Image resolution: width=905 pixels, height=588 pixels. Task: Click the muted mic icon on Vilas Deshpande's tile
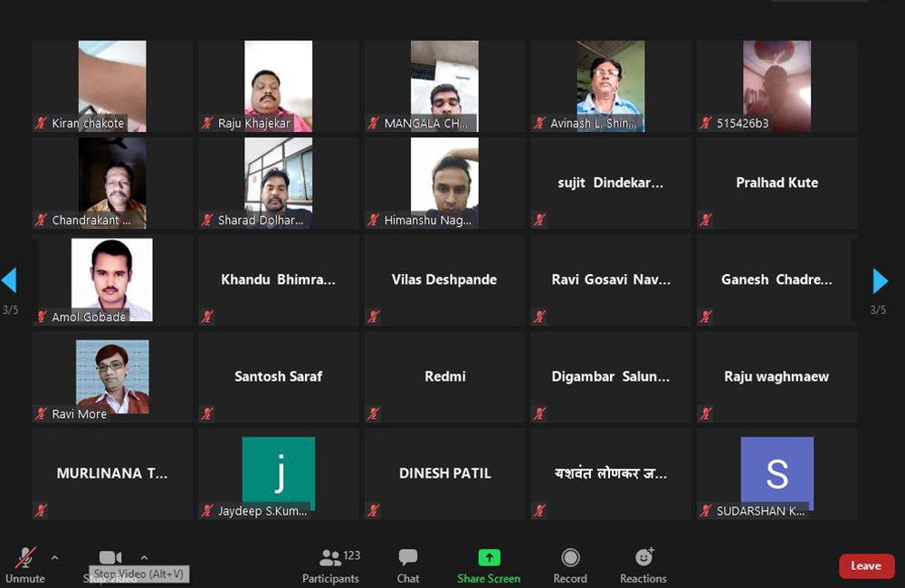pos(374,317)
